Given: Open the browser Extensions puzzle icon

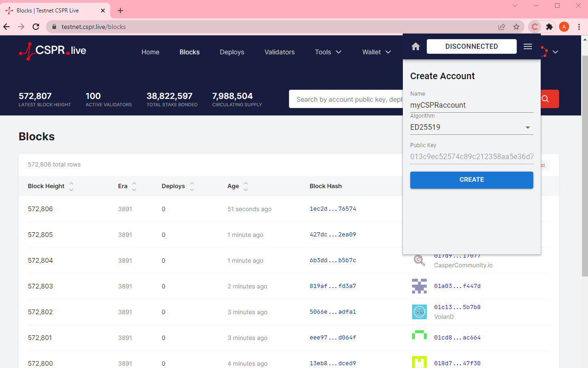Looking at the screenshot, I should click(x=549, y=27).
